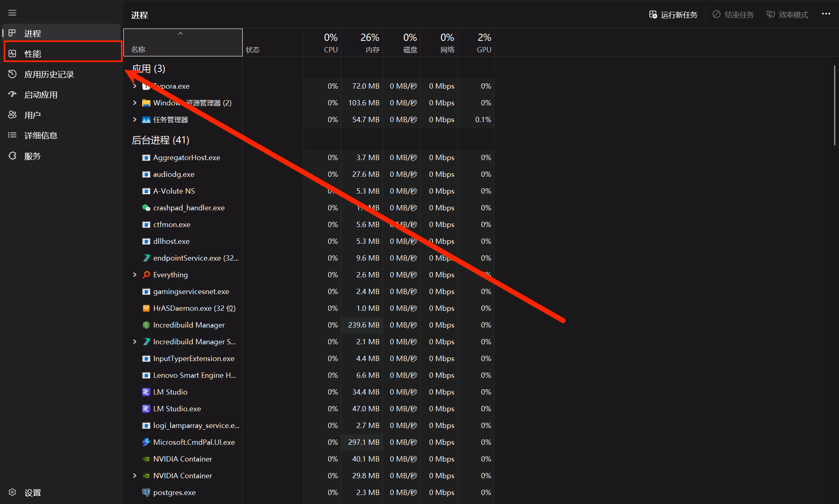
Task: Click the Lenovo Smart Engine icon
Action: (x=146, y=375)
